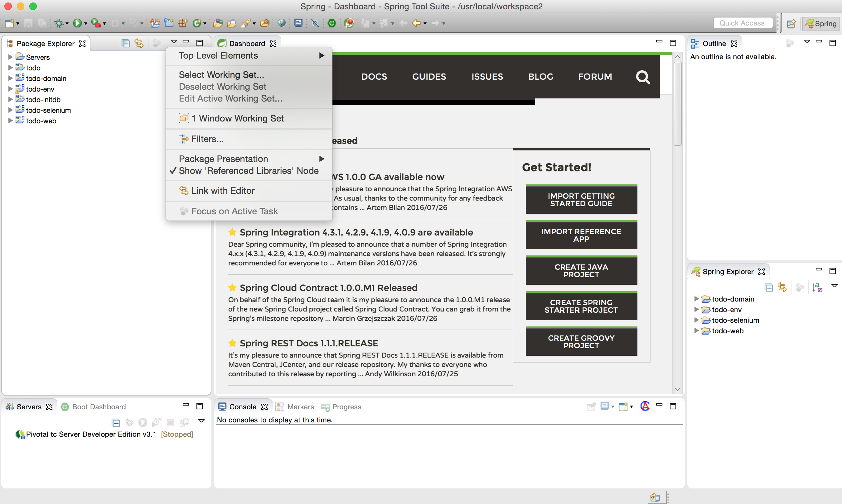Click inside the Quick Access field

tap(743, 23)
